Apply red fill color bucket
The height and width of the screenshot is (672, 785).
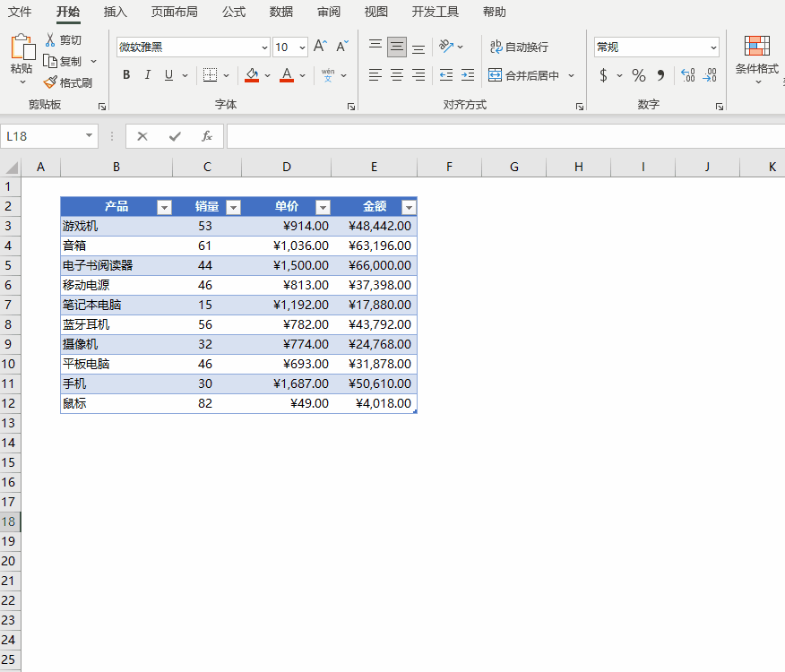coord(252,75)
